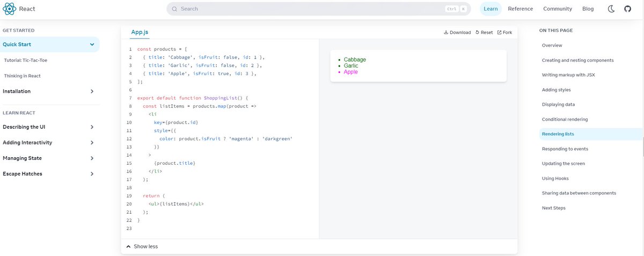Click the React atom logo
Screen dimensions: 644x256
10,9
